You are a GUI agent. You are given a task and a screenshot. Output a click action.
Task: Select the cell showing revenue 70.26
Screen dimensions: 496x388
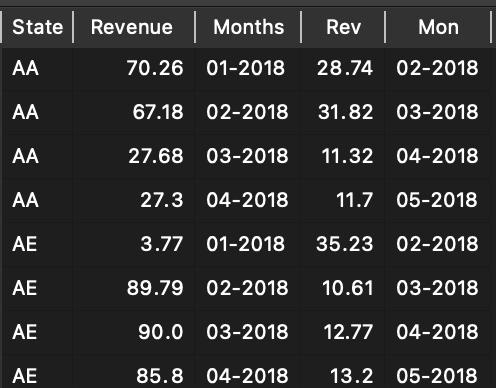click(x=134, y=68)
